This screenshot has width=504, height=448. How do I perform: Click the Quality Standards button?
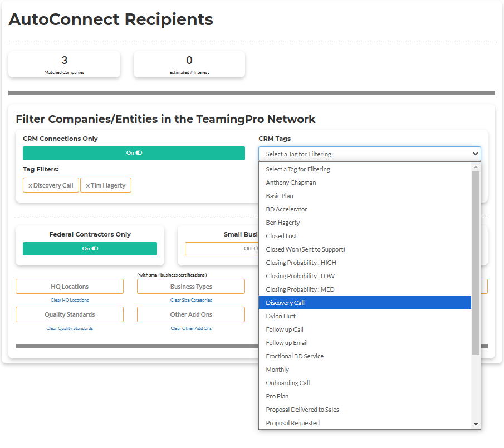coord(69,314)
